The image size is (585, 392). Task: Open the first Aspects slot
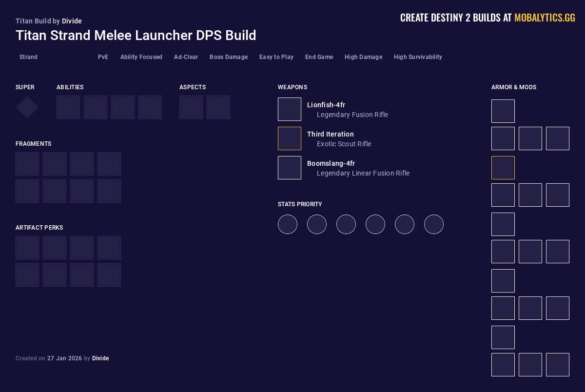(191, 107)
